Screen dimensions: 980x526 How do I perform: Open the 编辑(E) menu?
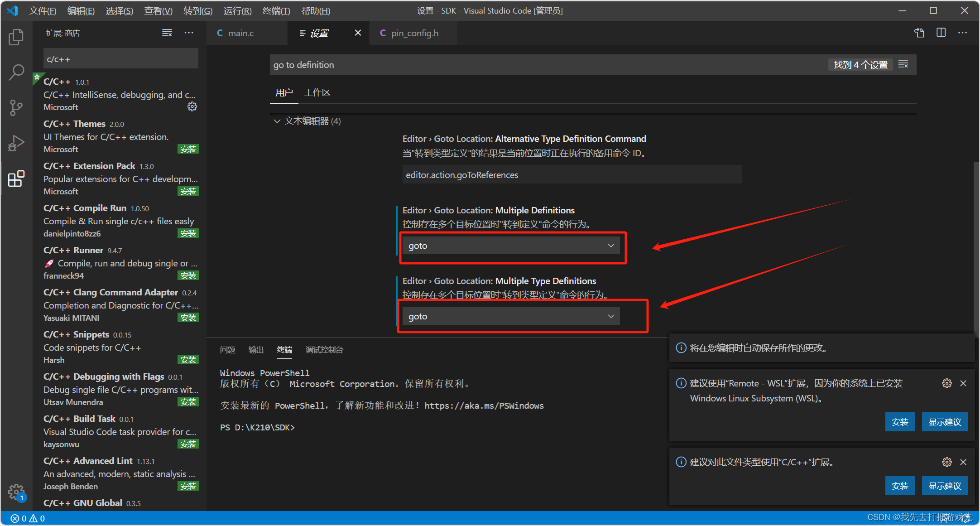pyautogui.click(x=81, y=10)
